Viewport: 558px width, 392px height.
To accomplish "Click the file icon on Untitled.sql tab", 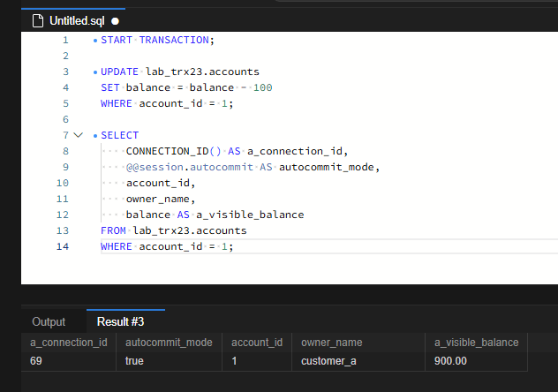I will tap(38, 21).
